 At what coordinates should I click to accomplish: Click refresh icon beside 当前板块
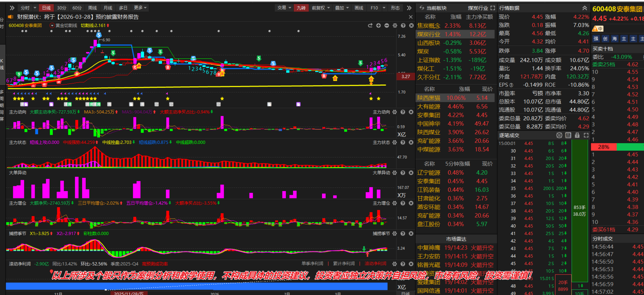422,8
